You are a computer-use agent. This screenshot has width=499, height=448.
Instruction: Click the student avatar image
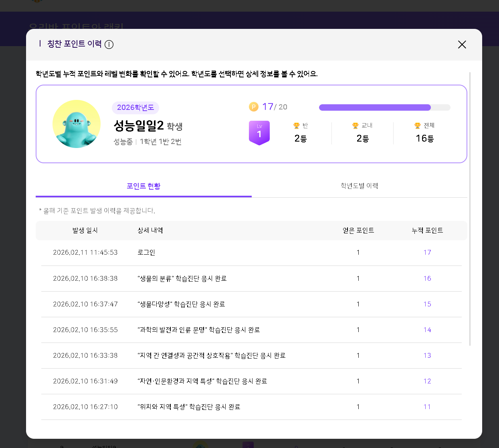[77, 124]
